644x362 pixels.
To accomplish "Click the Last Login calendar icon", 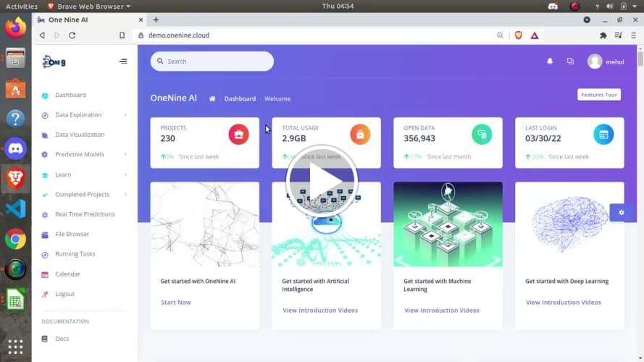I will [603, 135].
